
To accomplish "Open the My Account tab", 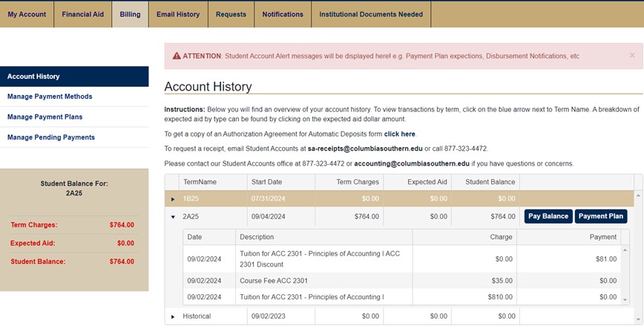I will coord(27,14).
